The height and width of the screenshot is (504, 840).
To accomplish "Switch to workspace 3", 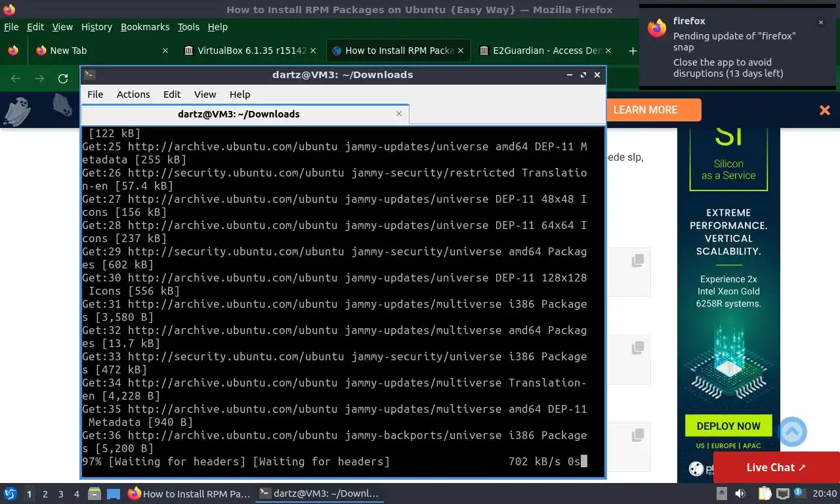I will coord(60,493).
